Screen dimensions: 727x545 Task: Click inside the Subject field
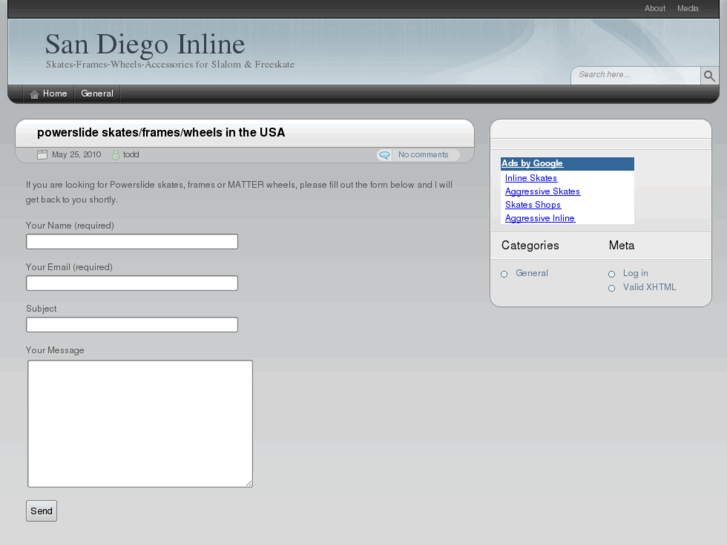coord(132,325)
